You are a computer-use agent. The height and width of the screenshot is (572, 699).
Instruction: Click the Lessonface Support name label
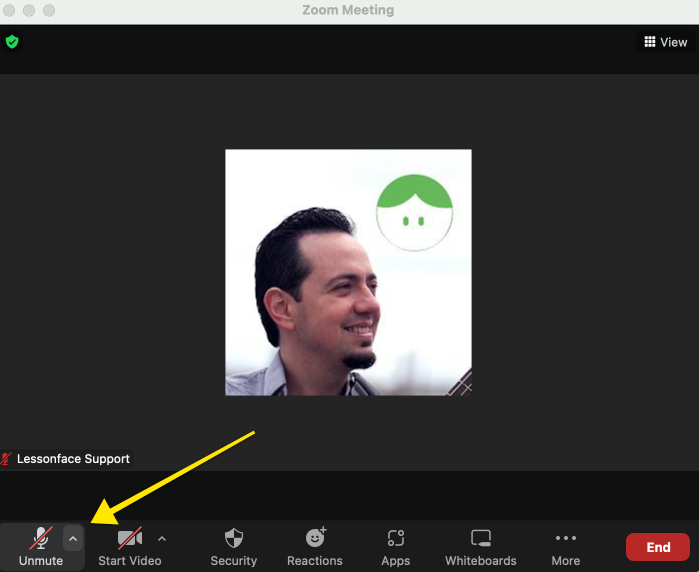click(x=73, y=459)
